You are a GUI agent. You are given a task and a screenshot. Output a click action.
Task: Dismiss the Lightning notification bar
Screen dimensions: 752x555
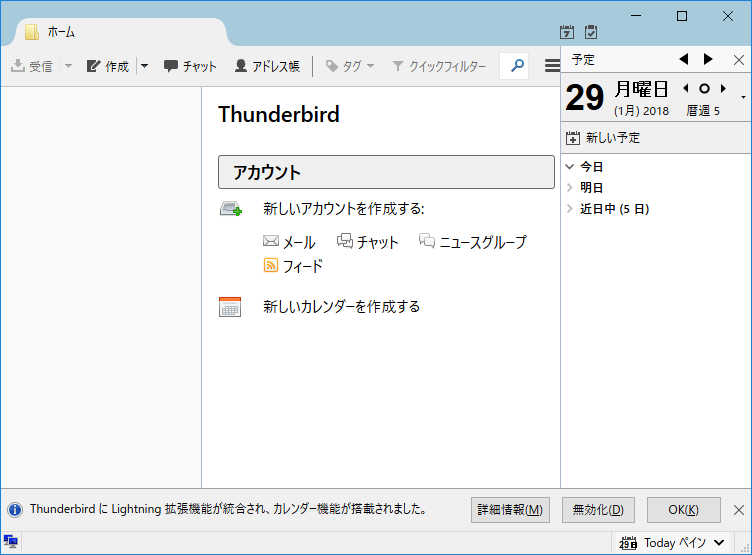(x=739, y=510)
